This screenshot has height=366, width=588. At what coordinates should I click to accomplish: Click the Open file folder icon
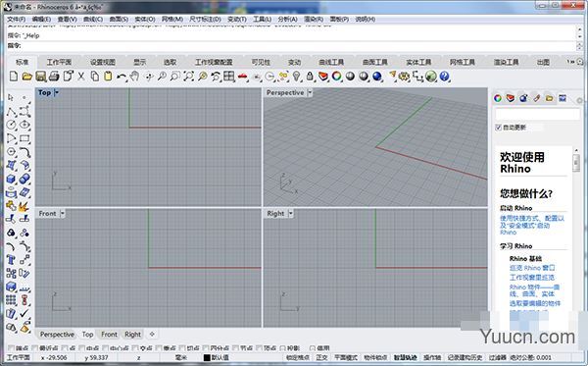click(27, 77)
